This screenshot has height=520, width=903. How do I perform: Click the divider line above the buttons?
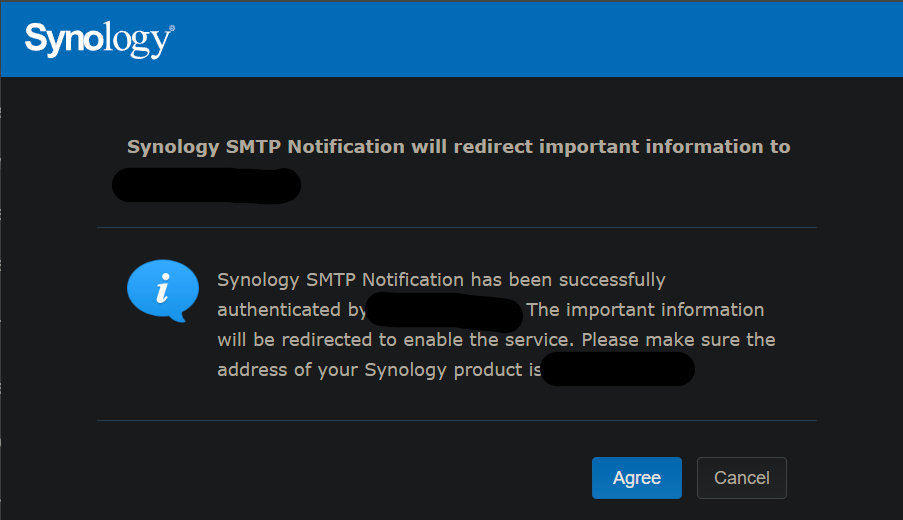click(457, 420)
